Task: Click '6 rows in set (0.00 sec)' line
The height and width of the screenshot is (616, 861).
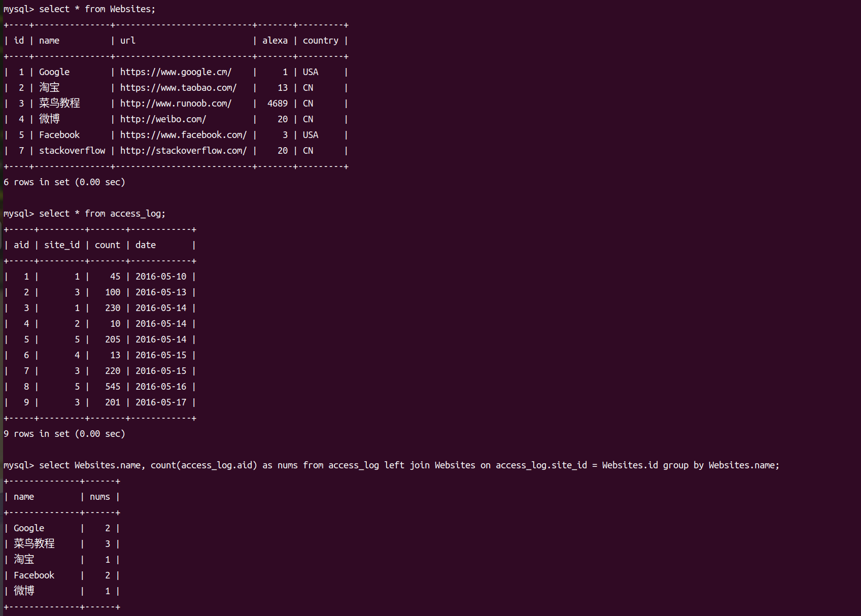Action: coord(64,182)
